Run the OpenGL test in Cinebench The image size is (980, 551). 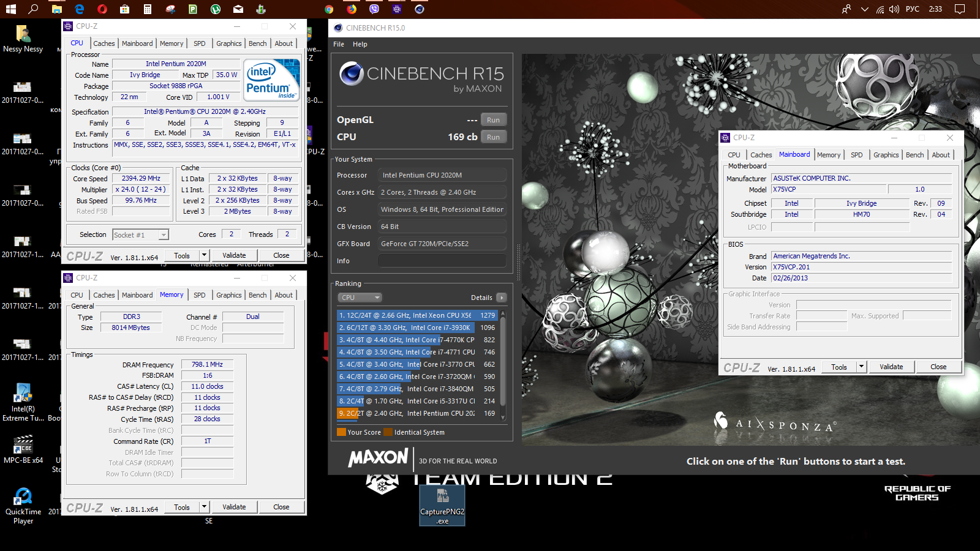494,120
